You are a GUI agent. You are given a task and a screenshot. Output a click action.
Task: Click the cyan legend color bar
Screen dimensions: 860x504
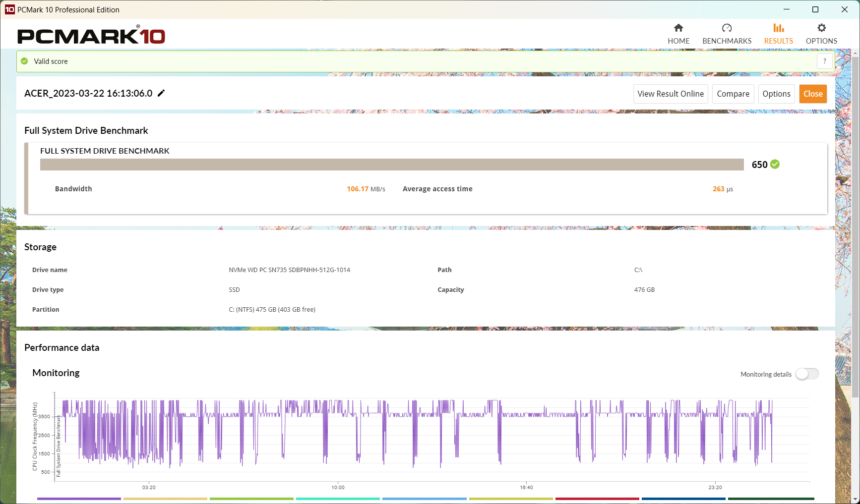338,499
